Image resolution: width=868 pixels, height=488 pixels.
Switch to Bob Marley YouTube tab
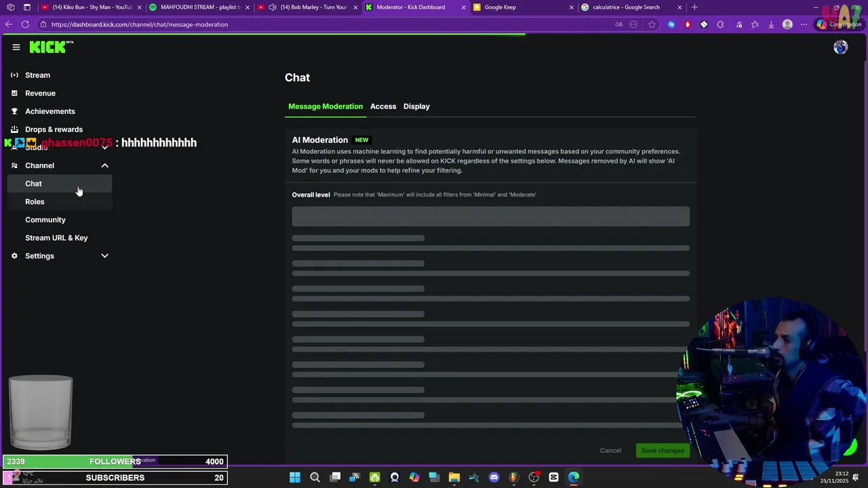307,7
